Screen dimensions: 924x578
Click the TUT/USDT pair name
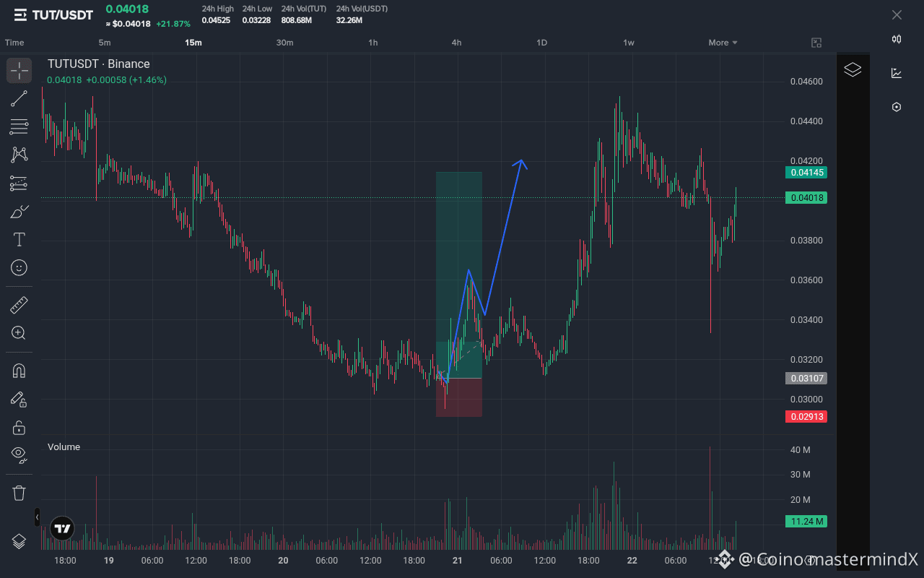63,15
